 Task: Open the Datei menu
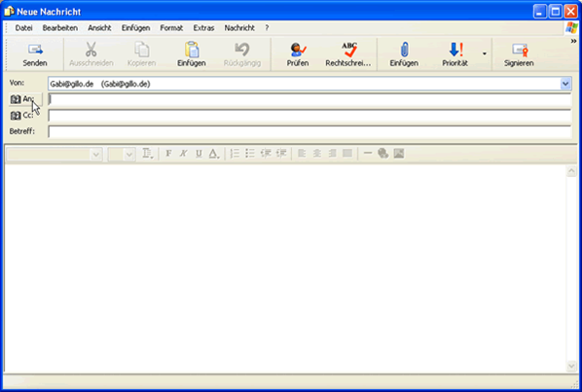(x=23, y=28)
